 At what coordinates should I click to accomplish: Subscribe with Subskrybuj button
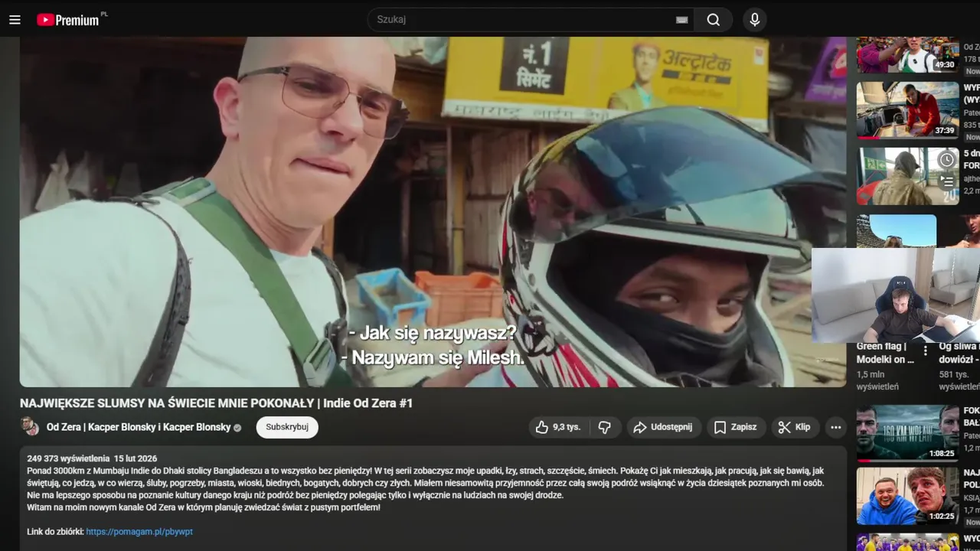(287, 427)
